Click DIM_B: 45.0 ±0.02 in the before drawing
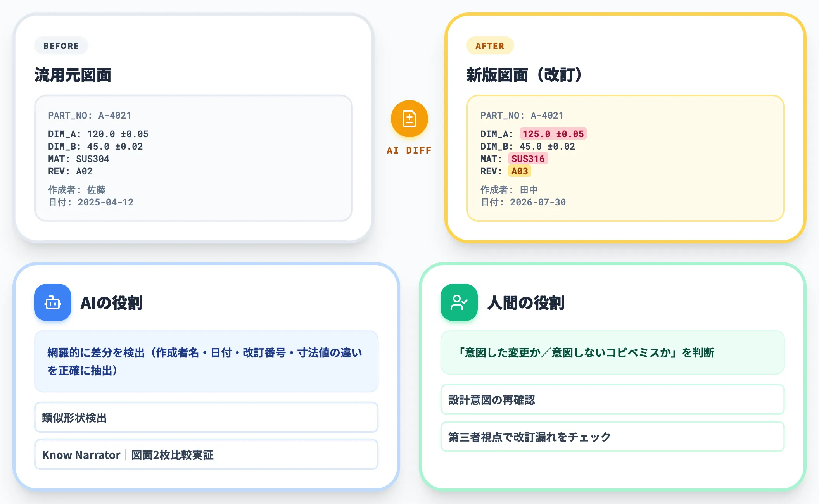Image resolution: width=819 pixels, height=504 pixels. click(x=95, y=147)
